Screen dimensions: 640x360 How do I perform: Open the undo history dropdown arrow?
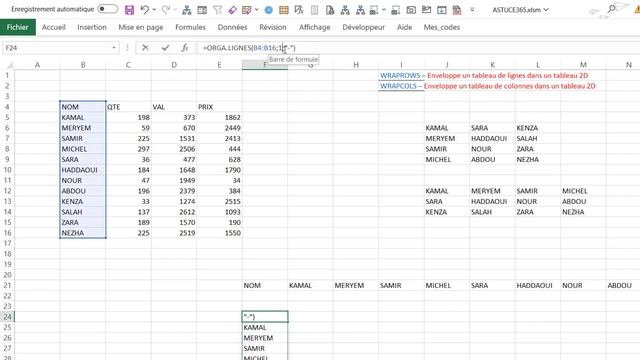(154, 10)
